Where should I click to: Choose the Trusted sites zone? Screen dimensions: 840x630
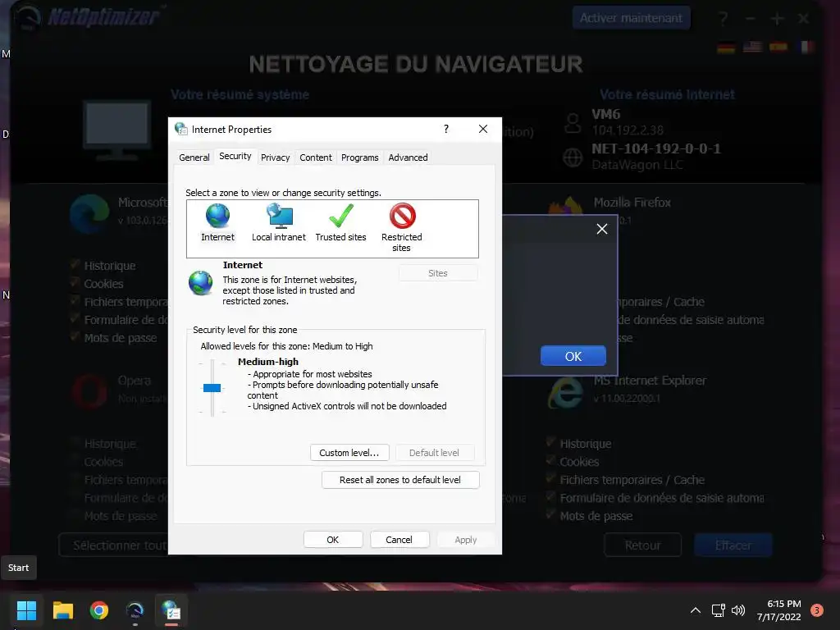(x=340, y=222)
